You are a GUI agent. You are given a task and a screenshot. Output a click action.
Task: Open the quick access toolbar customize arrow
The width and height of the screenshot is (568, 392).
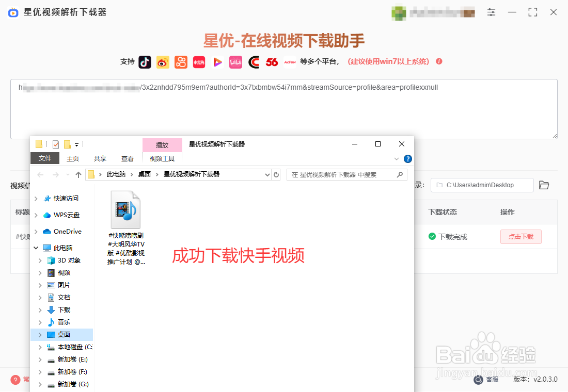tap(76, 145)
